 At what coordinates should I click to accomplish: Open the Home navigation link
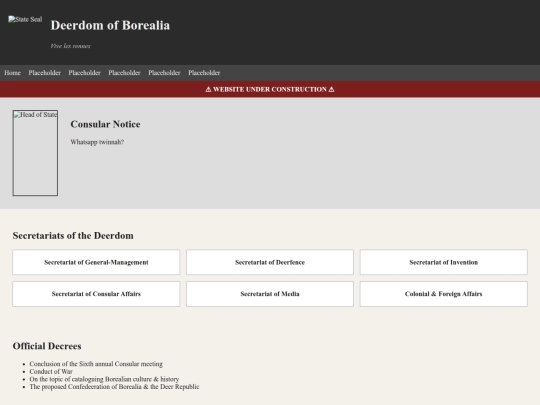[12, 73]
